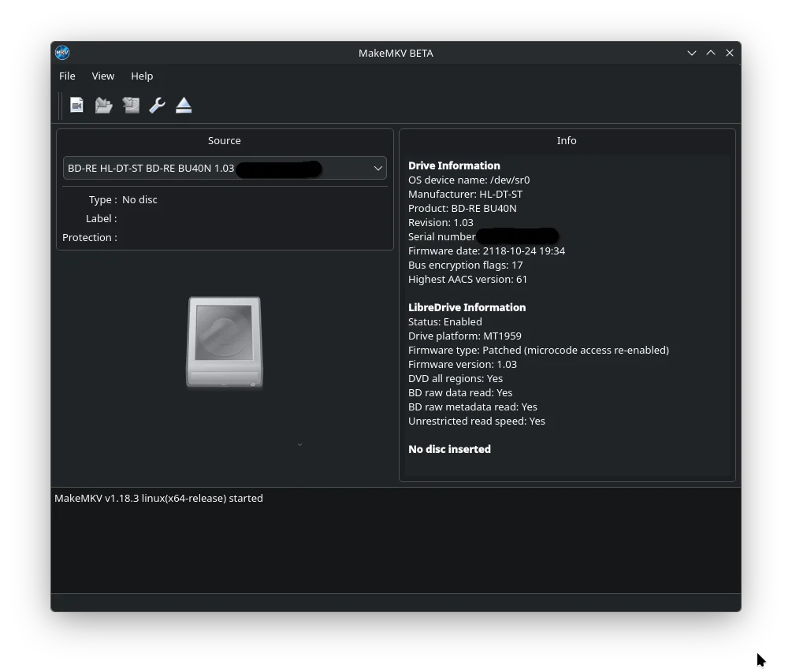
Task: Open the View menu
Action: 103,76
